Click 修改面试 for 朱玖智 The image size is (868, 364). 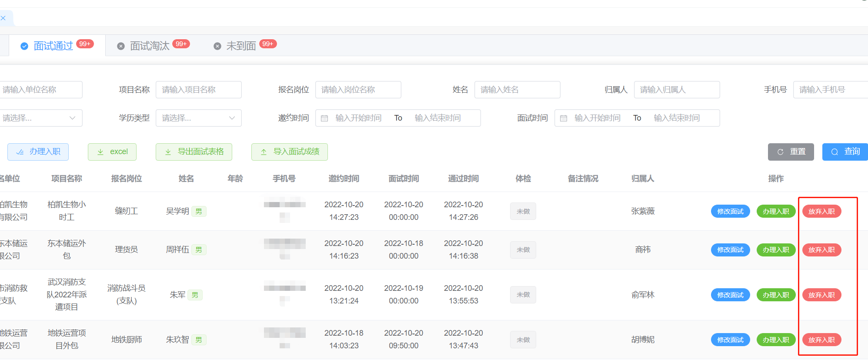[x=731, y=340]
